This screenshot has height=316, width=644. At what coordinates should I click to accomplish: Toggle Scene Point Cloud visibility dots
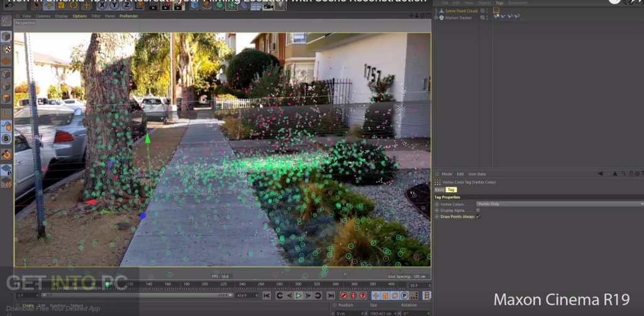click(487, 11)
